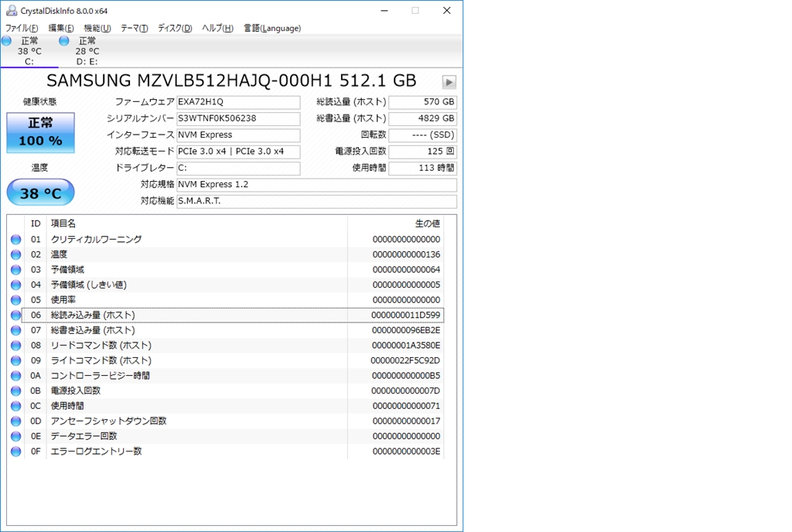Select the リードコマンド数 (ホスト) attribute name

[x=101, y=345]
